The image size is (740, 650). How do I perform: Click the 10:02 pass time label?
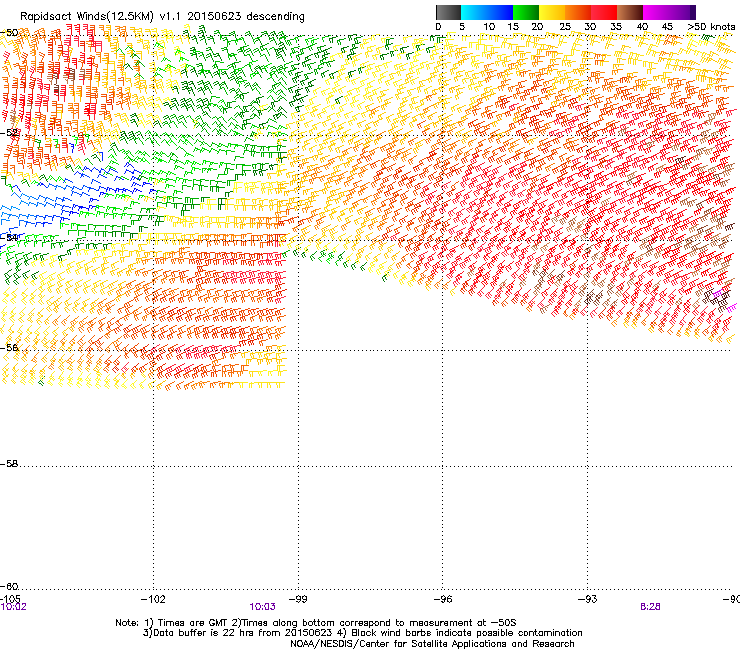pyautogui.click(x=14, y=607)
